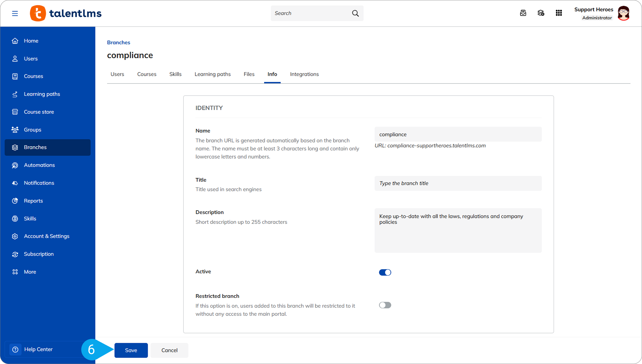Click the Branches layers icon in sidebar
This screenshot has height=364, width=642.
point(15,147)
